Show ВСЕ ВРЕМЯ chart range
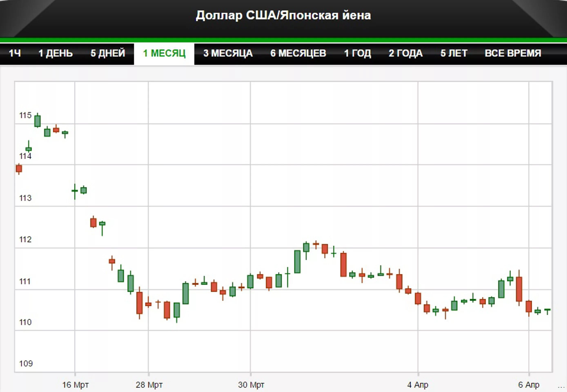The image size is (567, 392). 513,53
